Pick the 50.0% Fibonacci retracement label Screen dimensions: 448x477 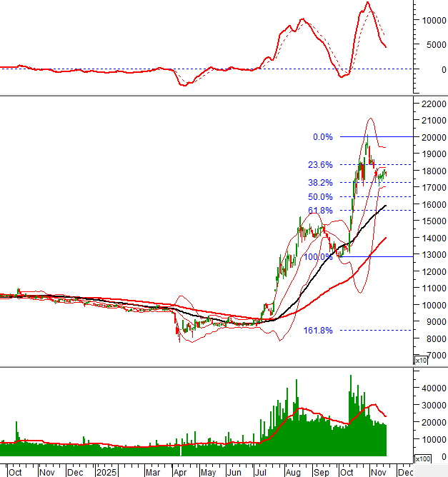point(320,197)
